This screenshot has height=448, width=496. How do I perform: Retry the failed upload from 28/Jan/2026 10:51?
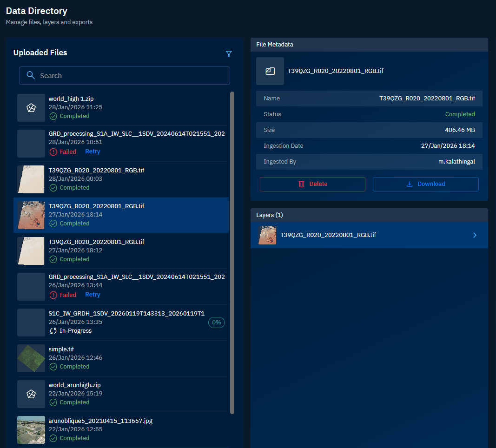coord(93,152)
